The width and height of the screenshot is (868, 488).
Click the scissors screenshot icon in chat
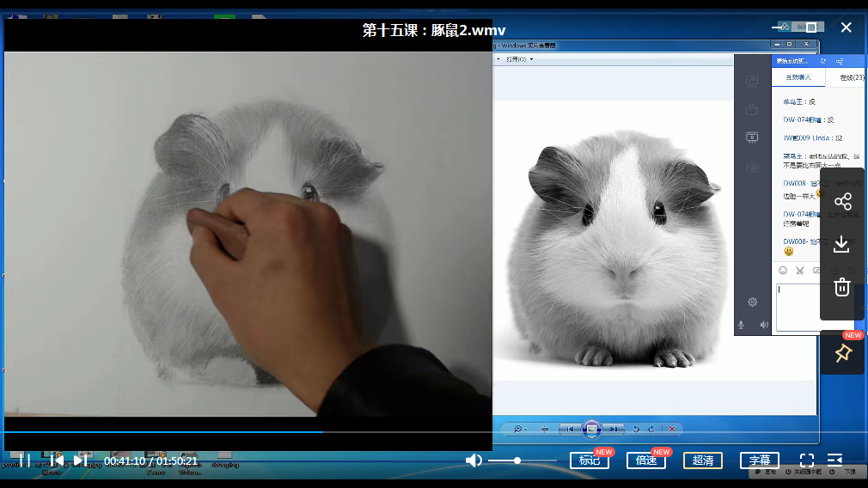point(800,271)
